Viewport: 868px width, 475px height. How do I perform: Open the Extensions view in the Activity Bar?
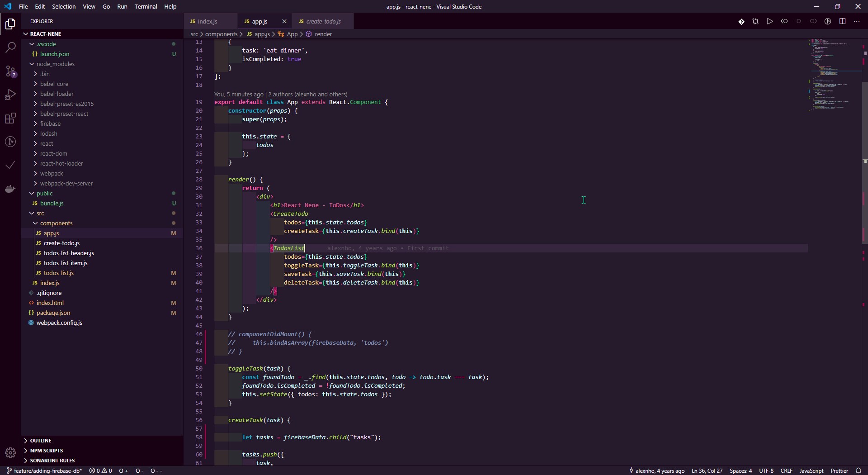pos(10,118)
